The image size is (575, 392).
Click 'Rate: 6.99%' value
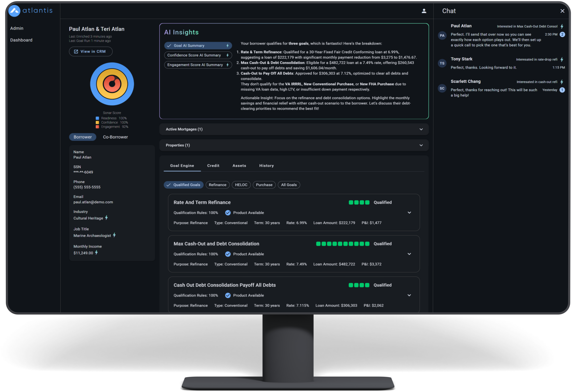296,223
